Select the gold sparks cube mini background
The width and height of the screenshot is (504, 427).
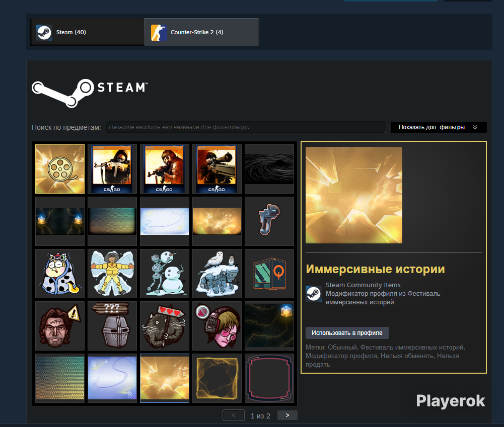[269, 326]
